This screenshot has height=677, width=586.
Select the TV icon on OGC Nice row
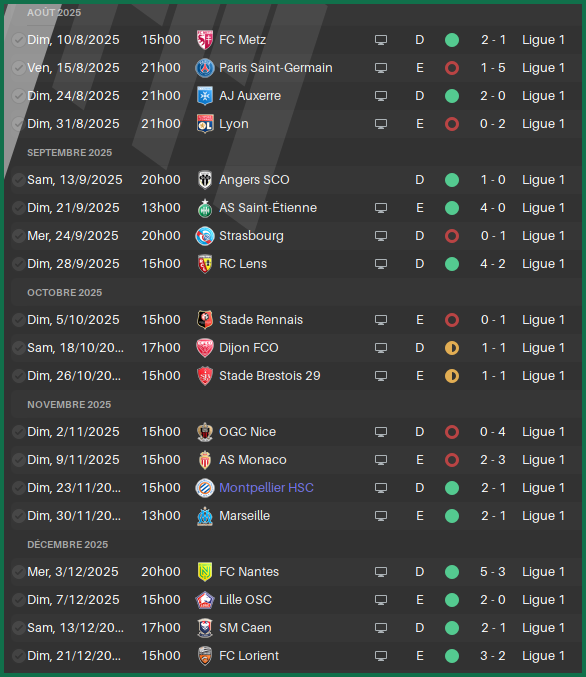[380, 432]
